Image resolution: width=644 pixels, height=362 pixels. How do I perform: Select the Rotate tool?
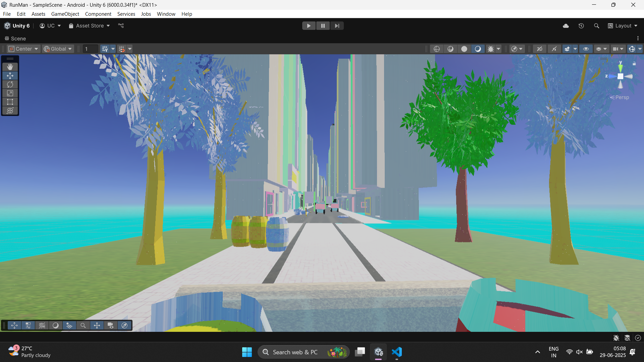10,84
